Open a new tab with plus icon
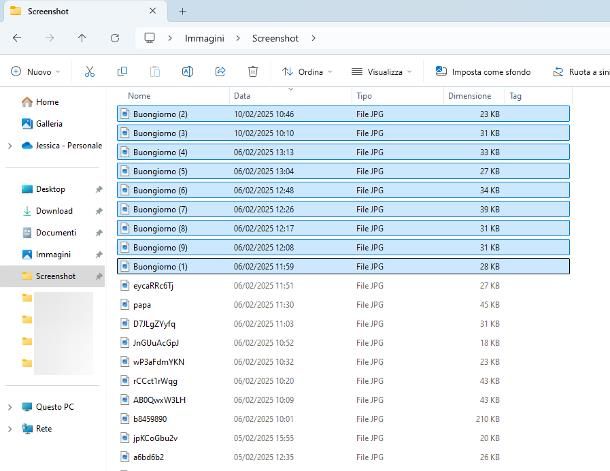This screenshot has height=471, width=610. coord(182,12)
